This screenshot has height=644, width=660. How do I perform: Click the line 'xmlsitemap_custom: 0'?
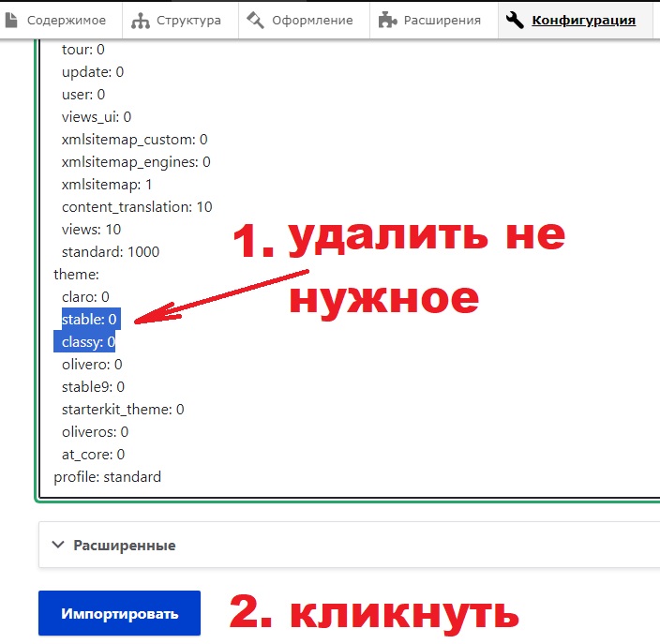(135, 140)
